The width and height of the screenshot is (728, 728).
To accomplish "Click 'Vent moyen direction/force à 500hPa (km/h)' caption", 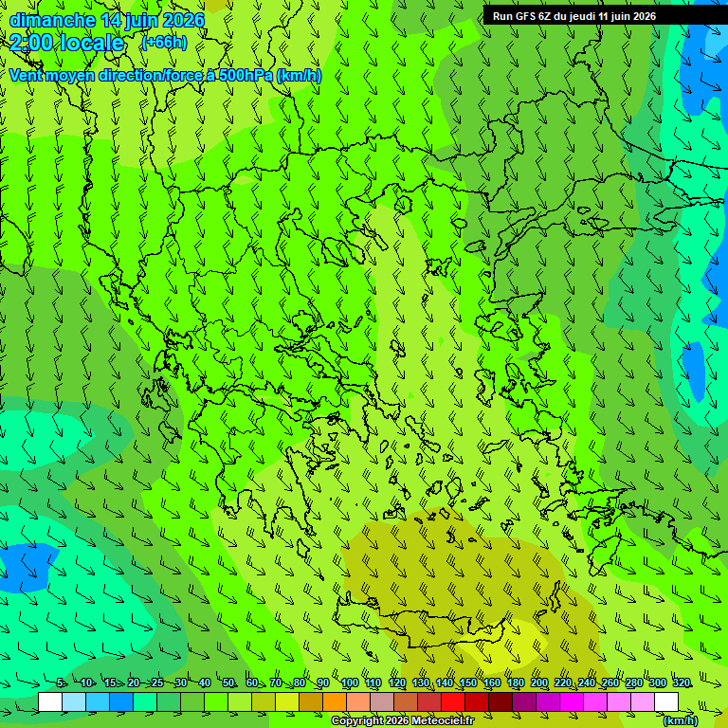I will (165, 75).
